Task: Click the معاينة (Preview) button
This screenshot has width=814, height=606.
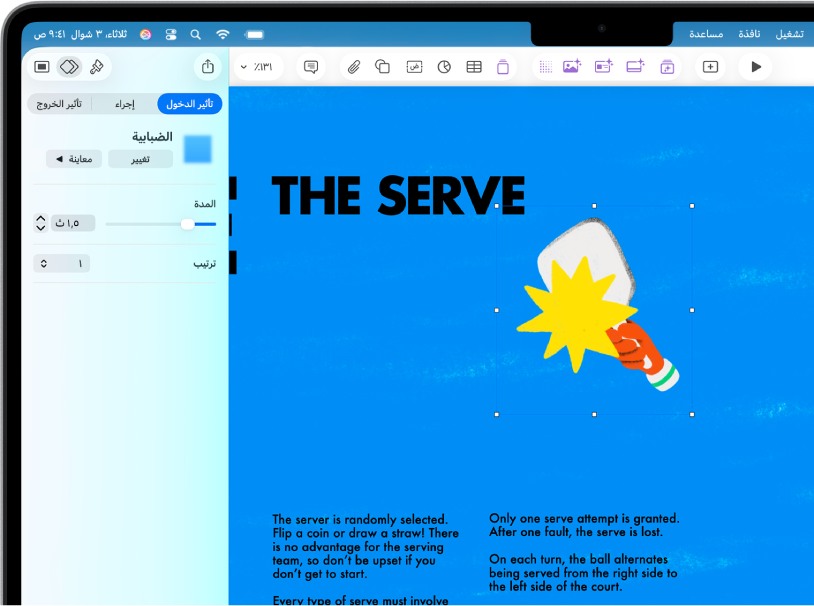Action: tap(74, 159)
